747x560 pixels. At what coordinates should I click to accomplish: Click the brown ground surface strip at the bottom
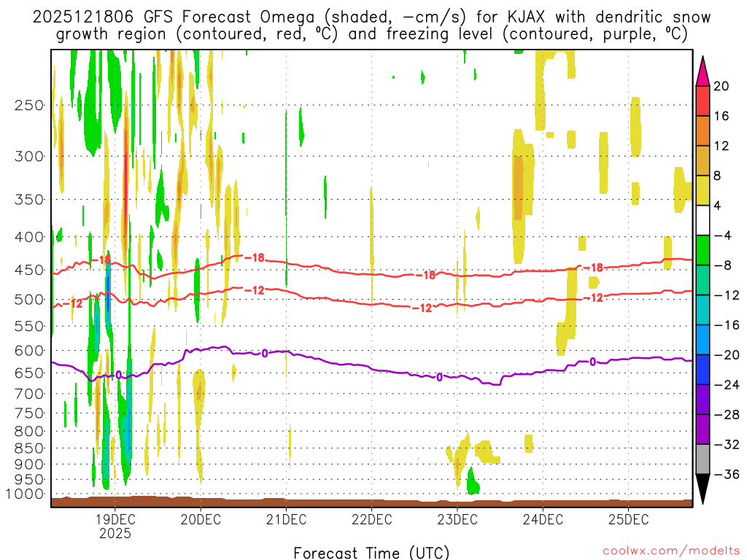coord(371,502)
